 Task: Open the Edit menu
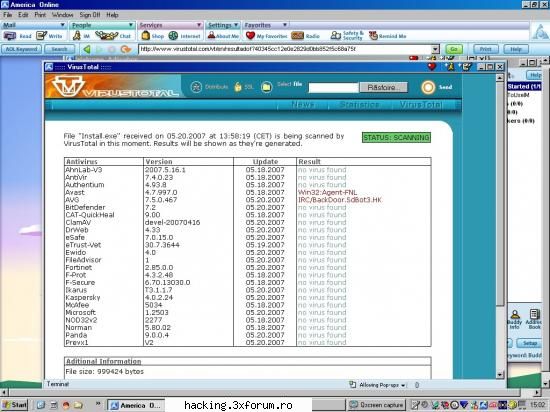pos(23,15)
